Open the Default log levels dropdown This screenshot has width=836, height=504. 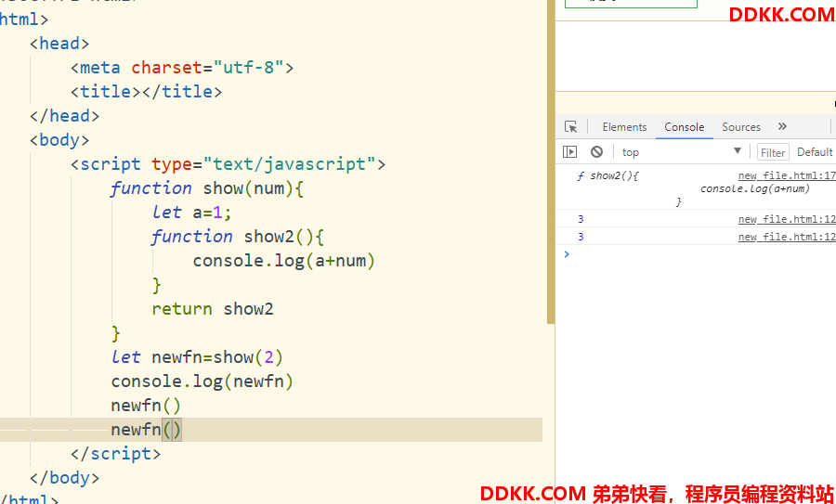click(x=816, y=152)
